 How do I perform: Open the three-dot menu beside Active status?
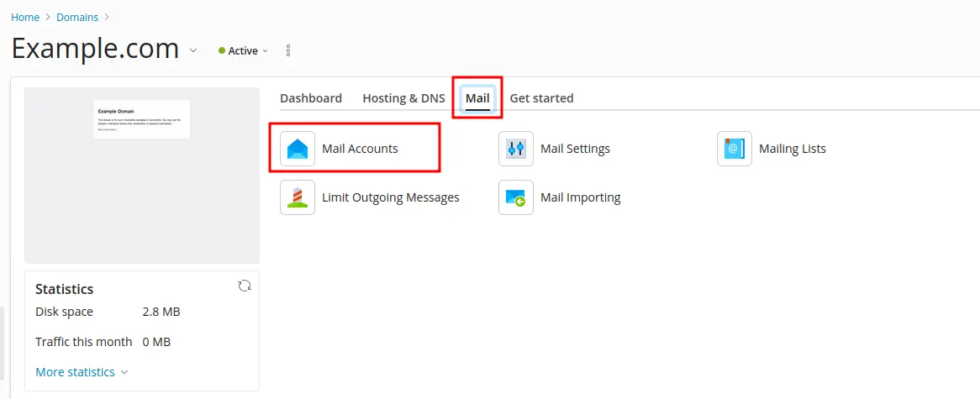pyautogui.click(x=288, y=50)
